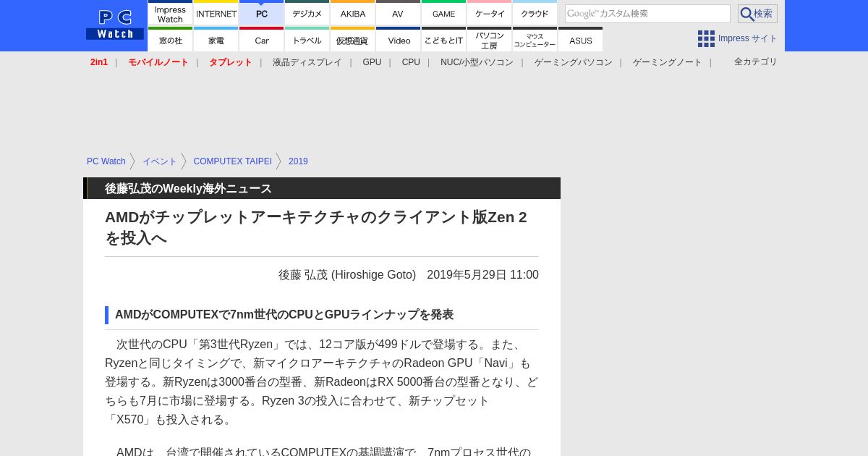
Task: Open the 全カテゴリ link
Action: [x=756, y=62]
